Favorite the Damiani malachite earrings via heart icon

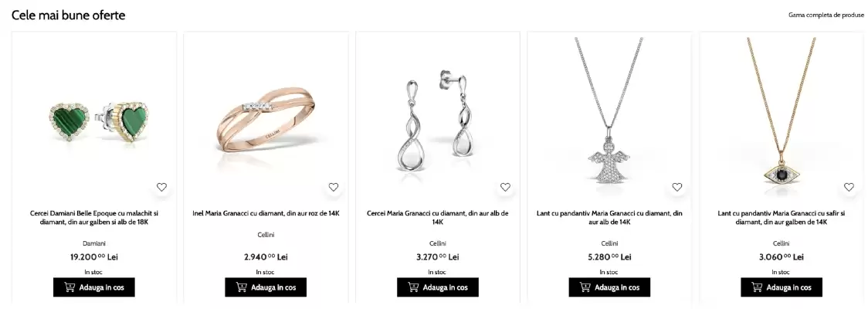(x=161, y=187)
